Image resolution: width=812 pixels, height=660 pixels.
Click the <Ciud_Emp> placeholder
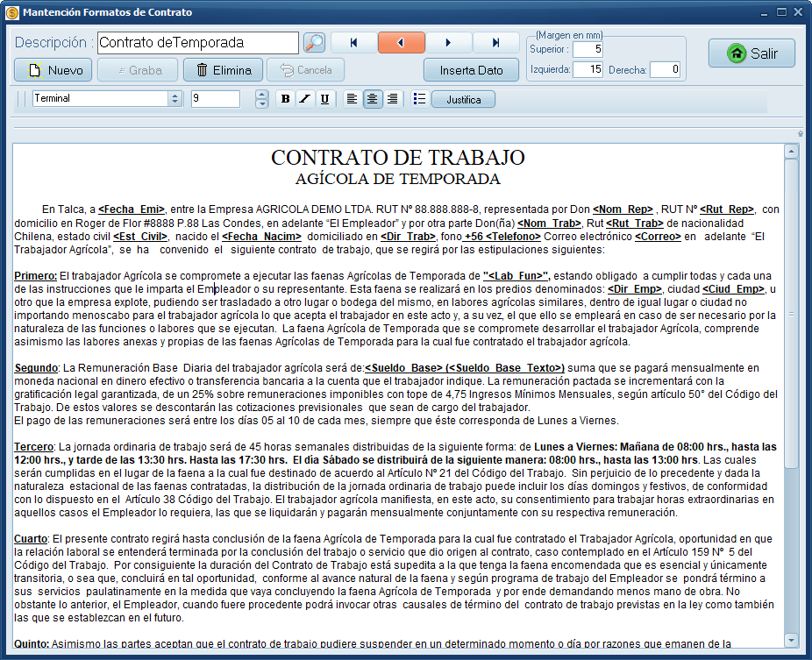pos(733,289)
